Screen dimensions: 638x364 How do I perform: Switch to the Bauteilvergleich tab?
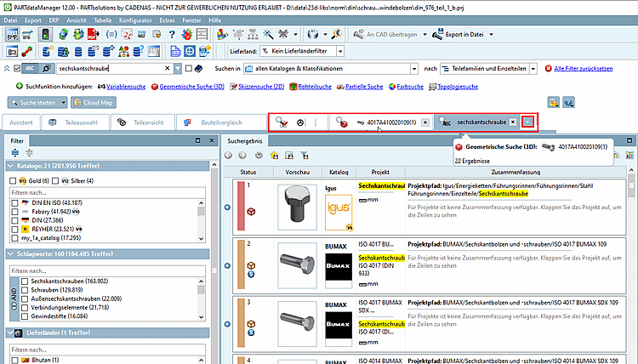(x=221, y=122)
